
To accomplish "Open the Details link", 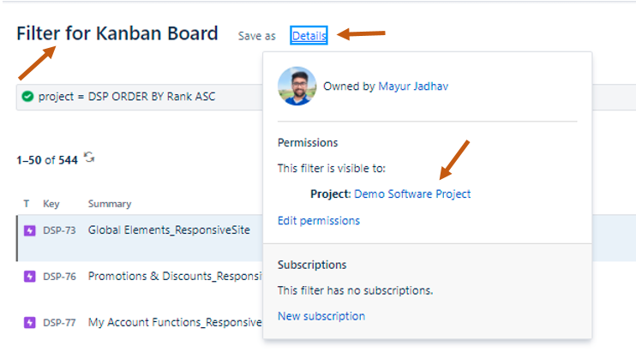I will click(309, 36).
